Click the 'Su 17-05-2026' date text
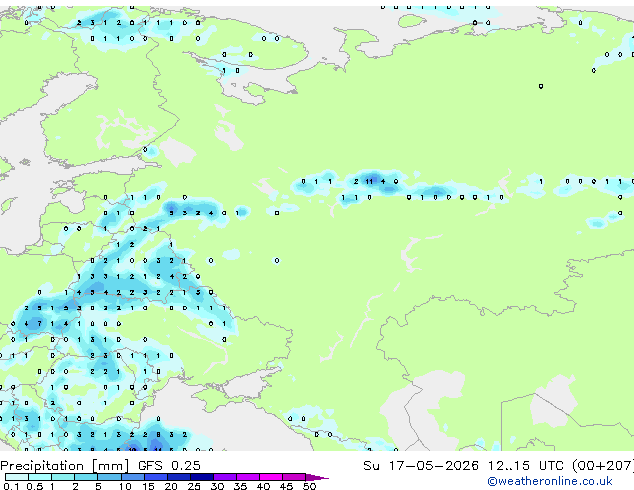Screen dimensions: 634x490 tap(421, 466)
